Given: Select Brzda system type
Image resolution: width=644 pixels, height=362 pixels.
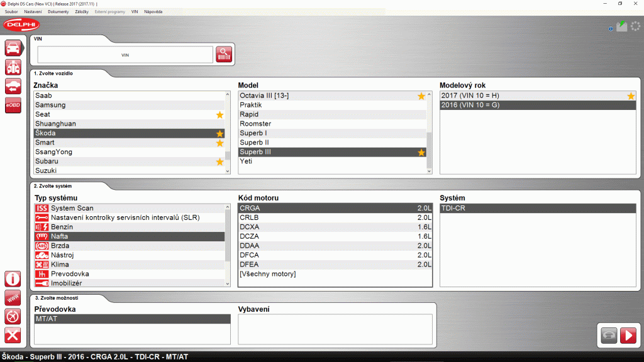Looking at the screenshot, I should click(x=60, y=246).
